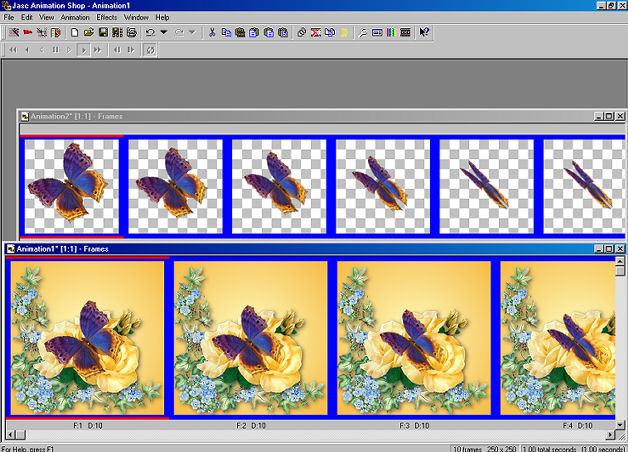Cut selection with scissors icon

coord(212,32)
